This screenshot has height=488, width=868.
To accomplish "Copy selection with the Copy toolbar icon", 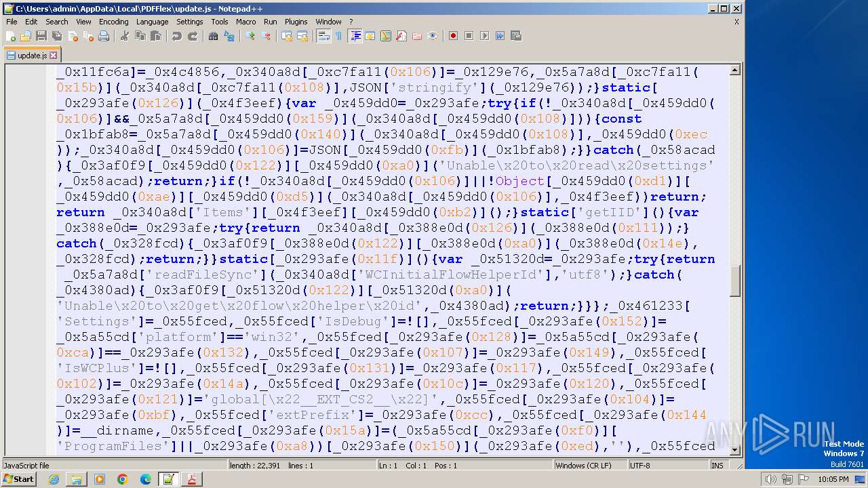I will tap(140, 36).
